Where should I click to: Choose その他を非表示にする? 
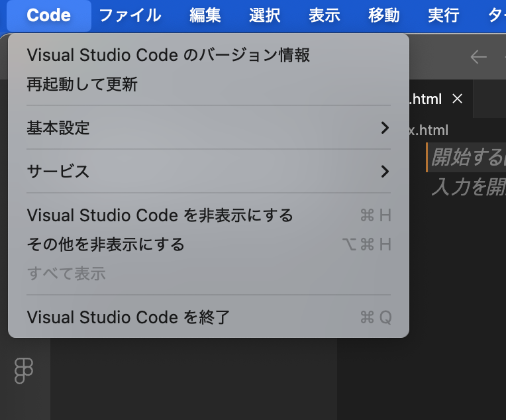(x=105, y=244)
